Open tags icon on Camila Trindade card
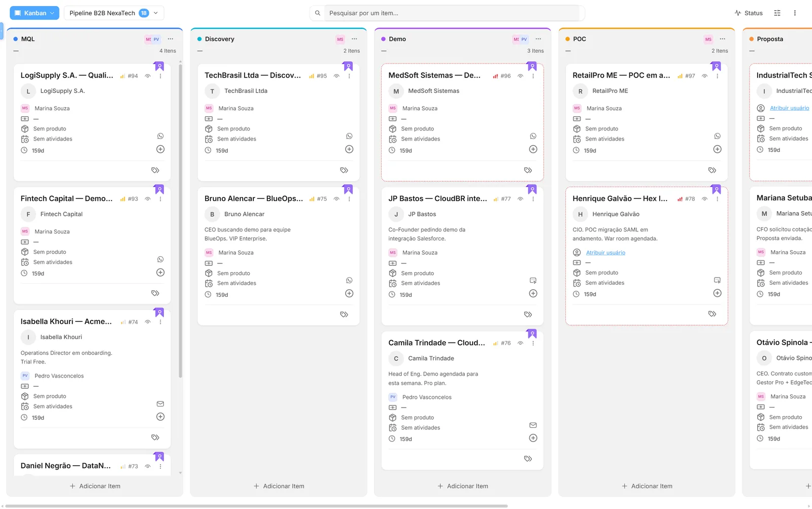This screenshot has width=812, height=509. click(x=528, y=459)
